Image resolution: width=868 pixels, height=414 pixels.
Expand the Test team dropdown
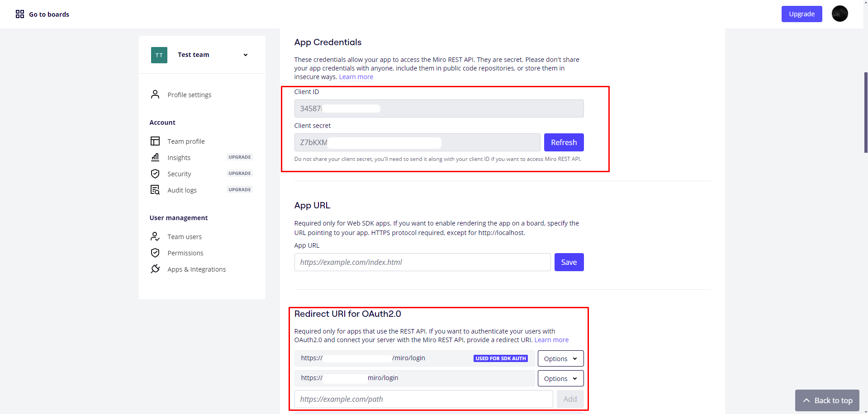tap(246, 55)
